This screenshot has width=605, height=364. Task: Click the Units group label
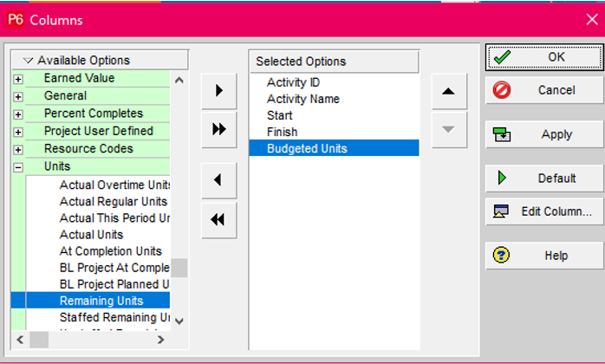pos(57,166)
